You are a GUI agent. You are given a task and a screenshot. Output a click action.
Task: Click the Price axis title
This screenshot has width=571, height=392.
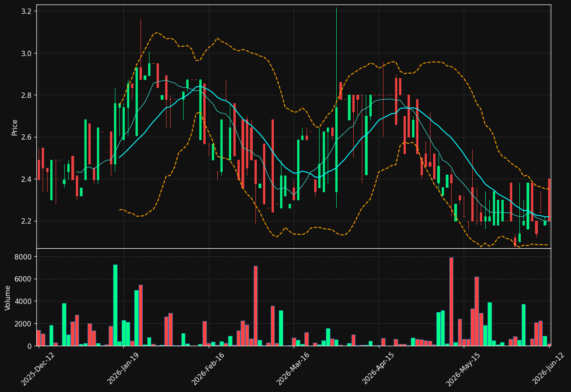tap(15, 127)
